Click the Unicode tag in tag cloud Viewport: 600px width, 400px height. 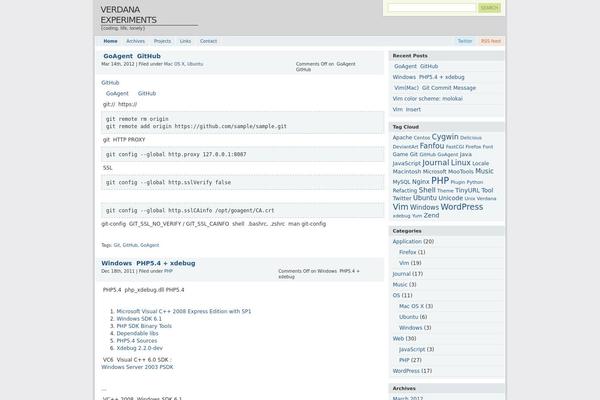pos(451,198)
